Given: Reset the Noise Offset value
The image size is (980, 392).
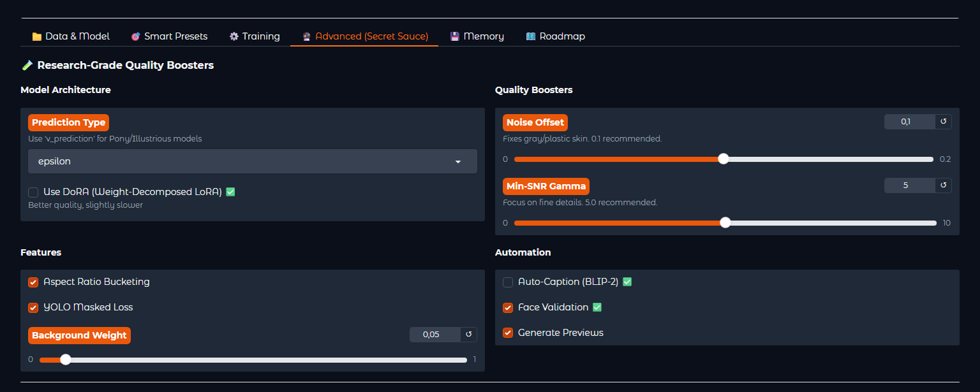Looking at the screenshot, I should click(943, 122).
